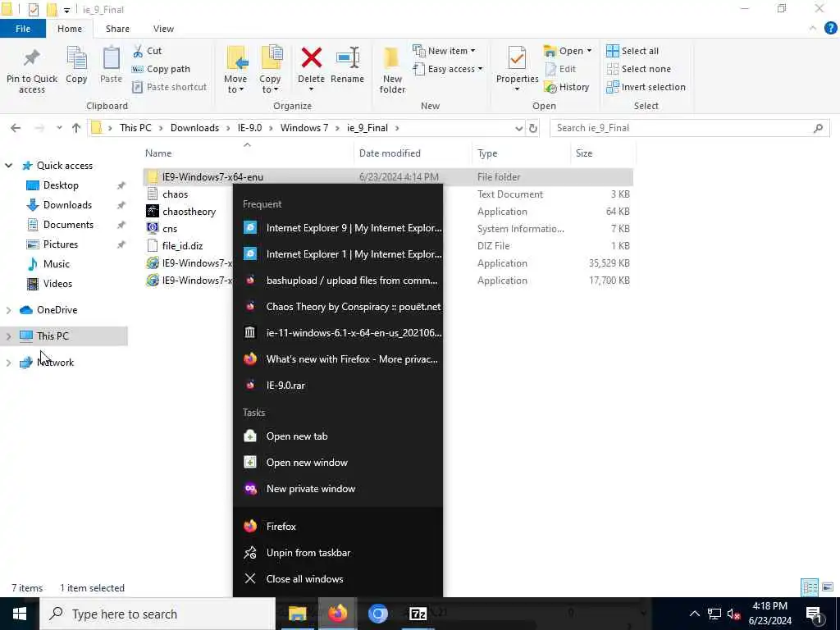Click Windows 7 in address breadcrumb
This screenshot has width=840, height=630.
click(304, 128)
